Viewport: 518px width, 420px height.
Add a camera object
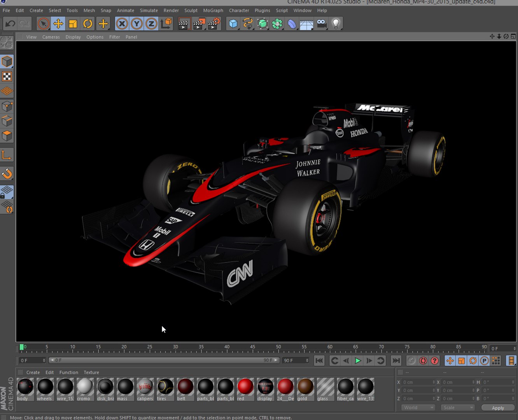322,24
